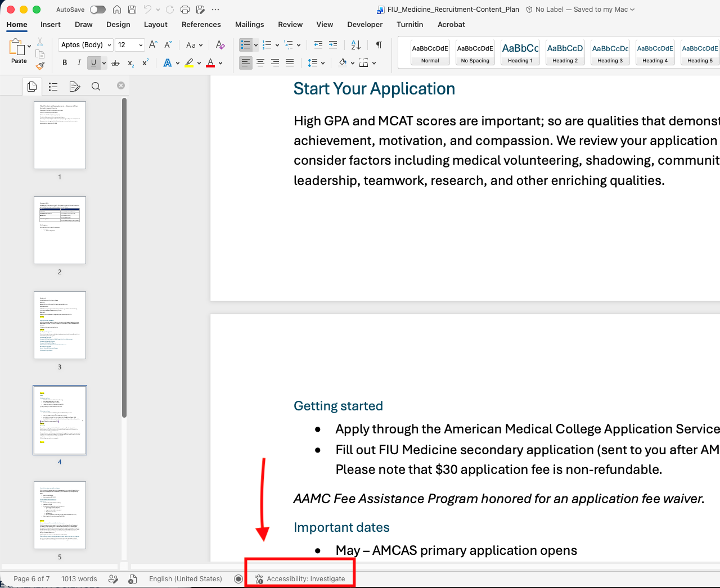Switch to the References tab
720x588 pixels.
point(201,25)
